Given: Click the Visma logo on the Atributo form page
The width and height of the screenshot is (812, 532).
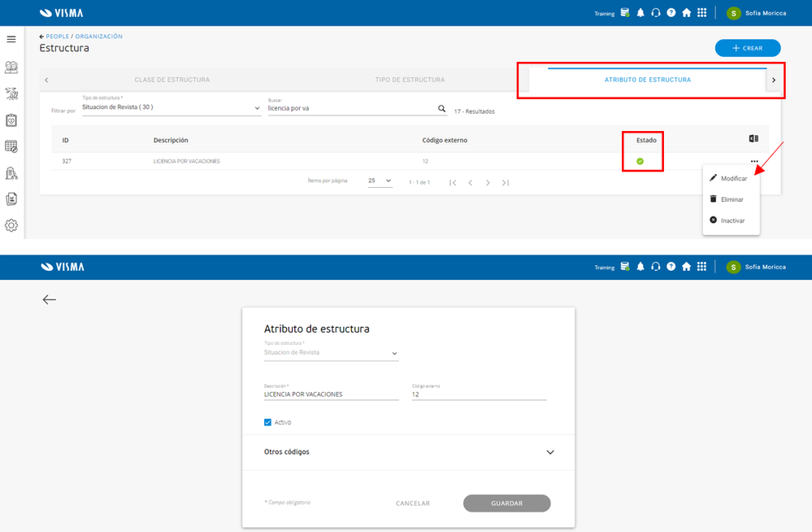Looking at the screenshot, I should pos(62,267).
